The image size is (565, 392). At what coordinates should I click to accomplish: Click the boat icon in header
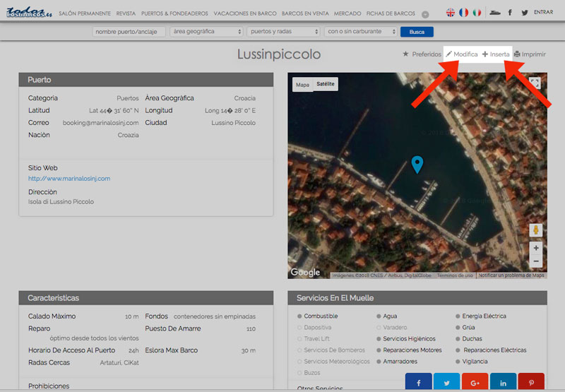[x=495, y=13]
